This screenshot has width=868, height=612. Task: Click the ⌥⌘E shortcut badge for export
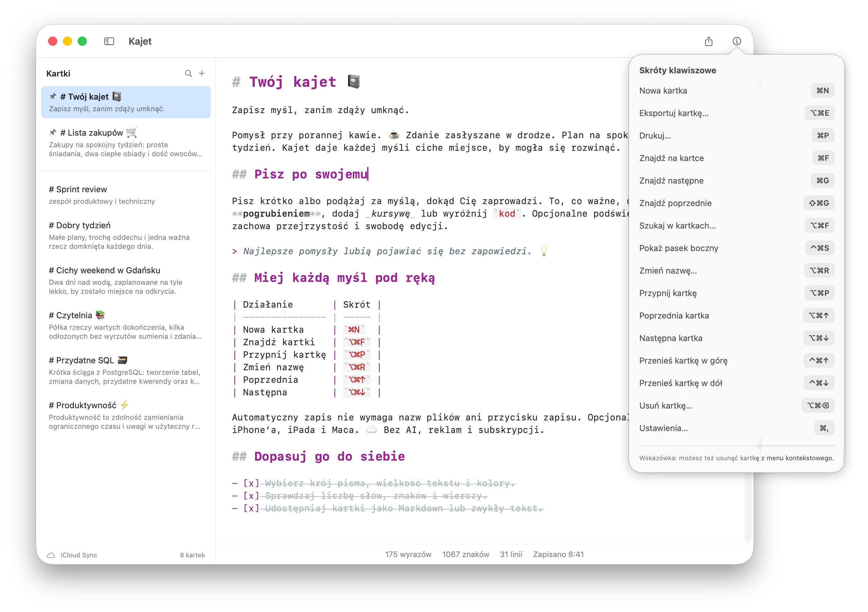click(x=819, y=113)
